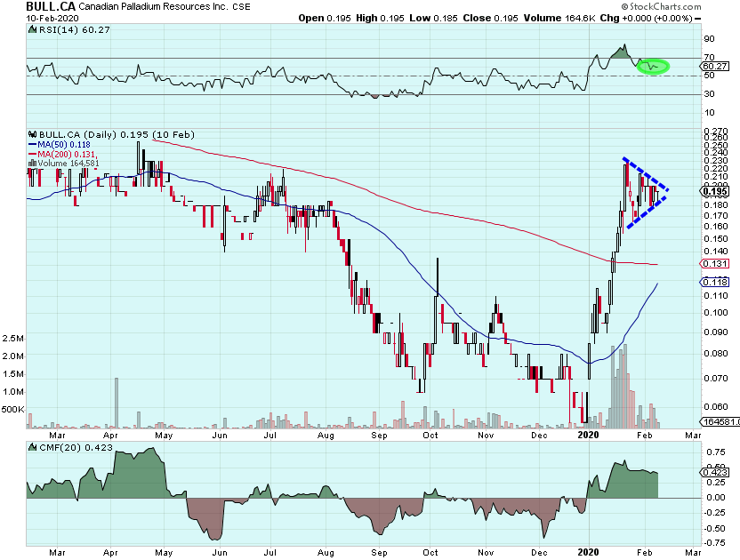Click the Volume 164,581 legend entry
The width and height of the screenshot is (740, 560).
click(68, 164)
